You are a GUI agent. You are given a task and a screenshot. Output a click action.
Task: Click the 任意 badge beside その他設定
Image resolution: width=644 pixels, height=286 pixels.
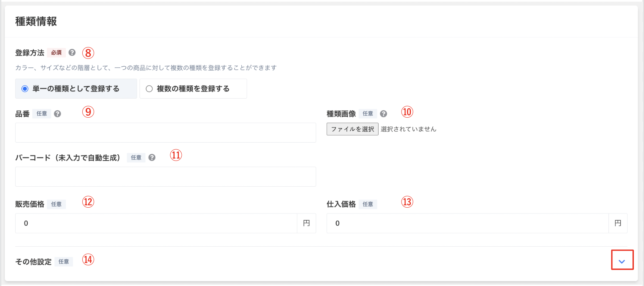pos(64,262)
